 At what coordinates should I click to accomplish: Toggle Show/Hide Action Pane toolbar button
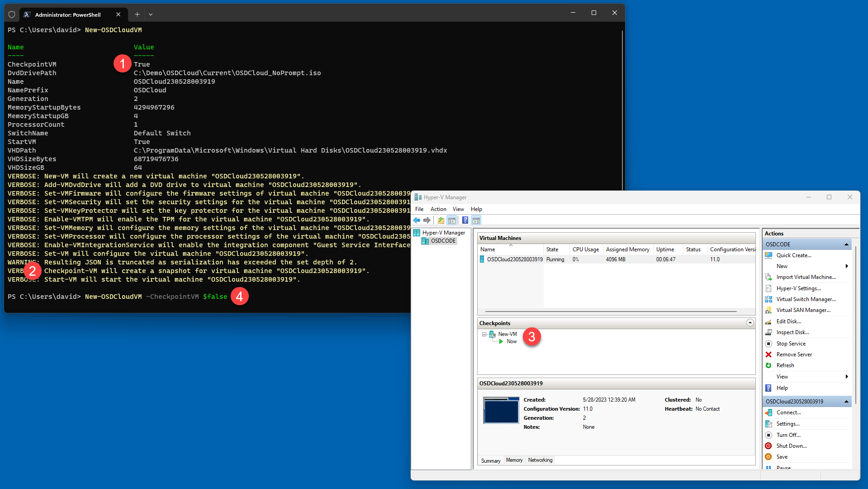click(476, 221)
